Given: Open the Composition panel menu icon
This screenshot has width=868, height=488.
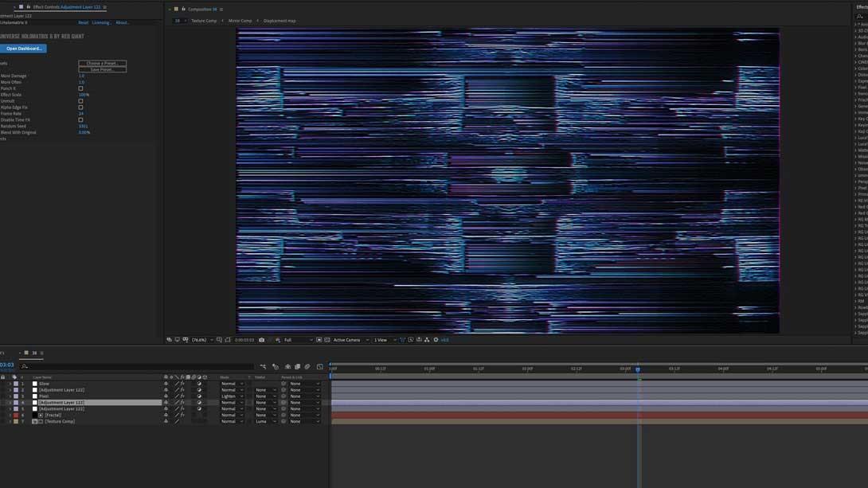Looking at the screenshot, I should (221, 9).
